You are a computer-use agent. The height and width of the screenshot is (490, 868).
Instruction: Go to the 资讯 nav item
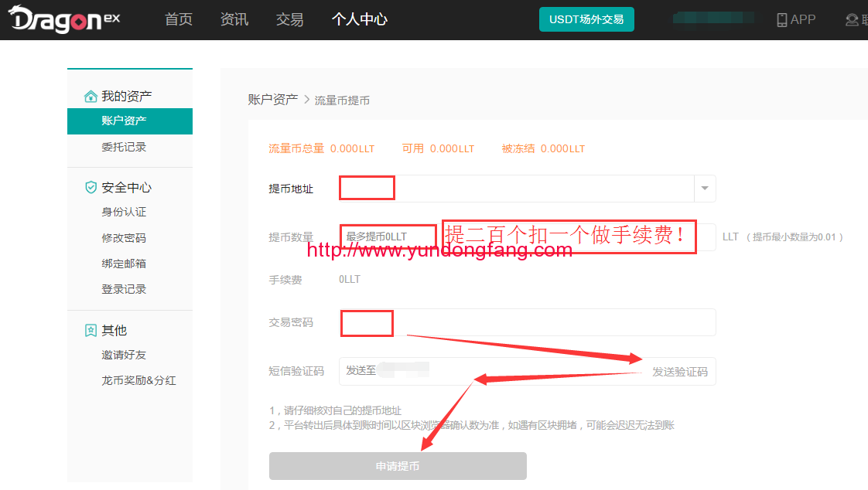click(234, 20)
